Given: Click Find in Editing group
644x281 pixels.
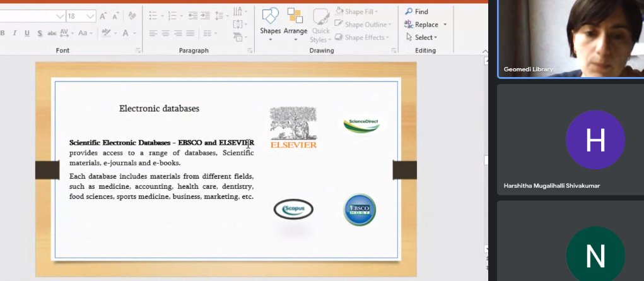Looking at the screenshot, I should click(x=416, y=11).
